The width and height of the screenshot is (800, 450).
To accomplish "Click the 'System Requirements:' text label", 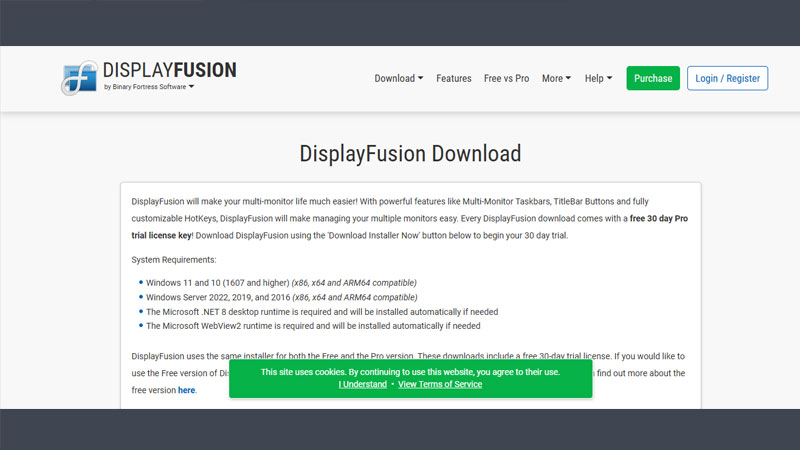I will (173, 260).
